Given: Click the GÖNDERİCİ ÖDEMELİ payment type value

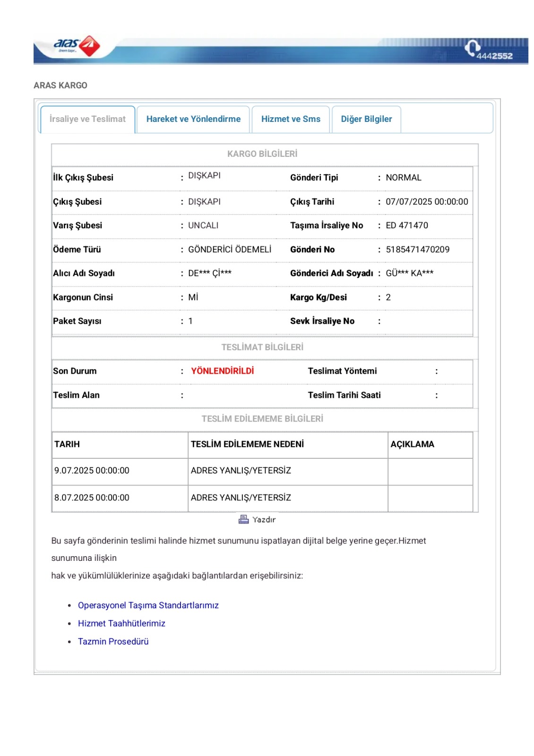Looking at the screenshot, I should click(x=230, y=249).
